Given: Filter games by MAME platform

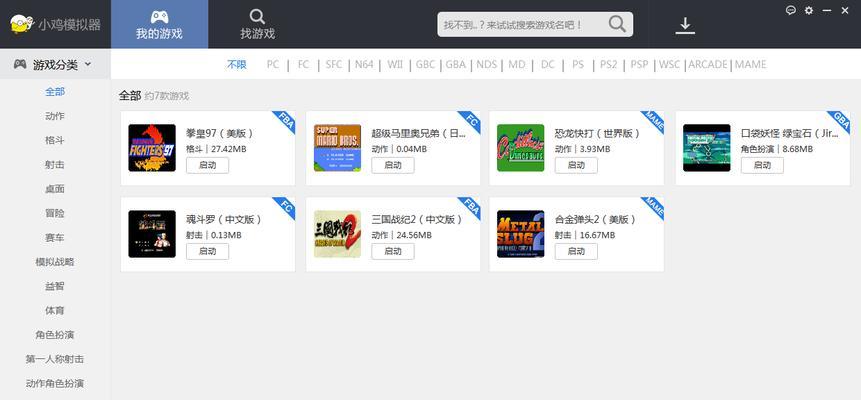Looking at the screenshot, I should (x=751, y=64).
